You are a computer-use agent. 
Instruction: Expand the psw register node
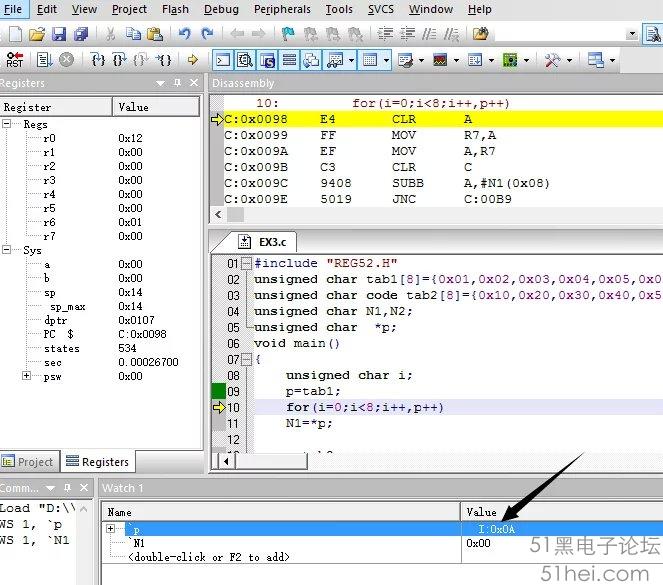tap(26, 376)
